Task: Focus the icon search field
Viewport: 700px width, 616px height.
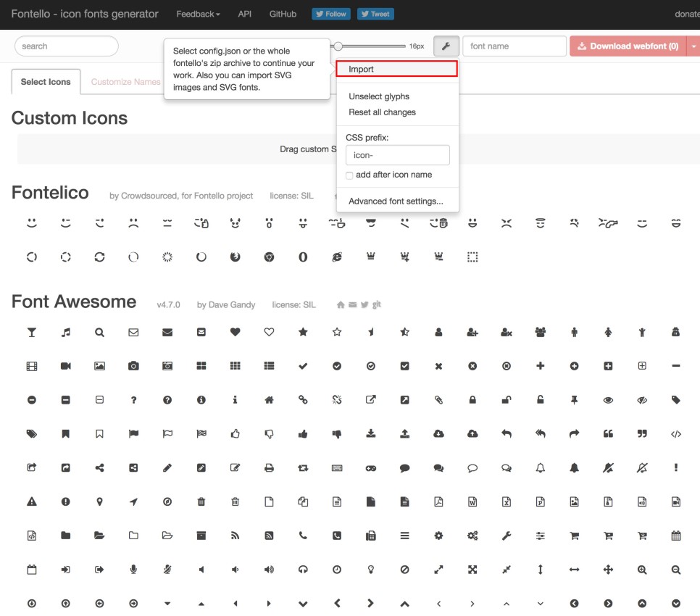Action: (x=67, y=46)
